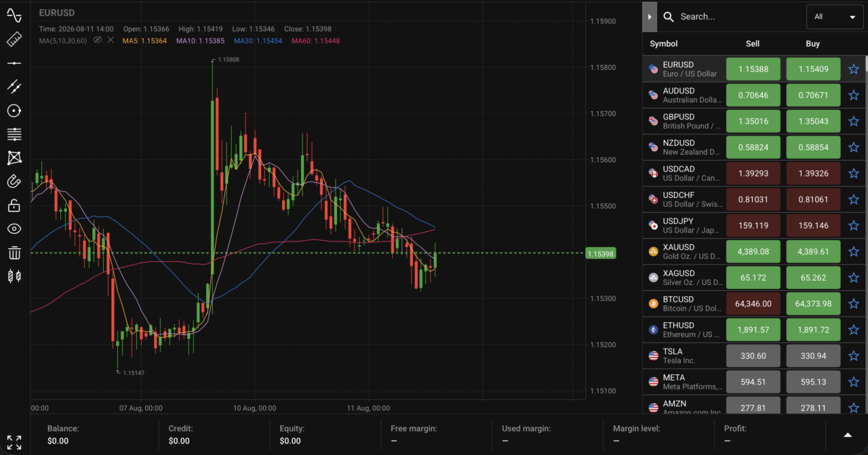Favorite USDCAD with its star

854,174
